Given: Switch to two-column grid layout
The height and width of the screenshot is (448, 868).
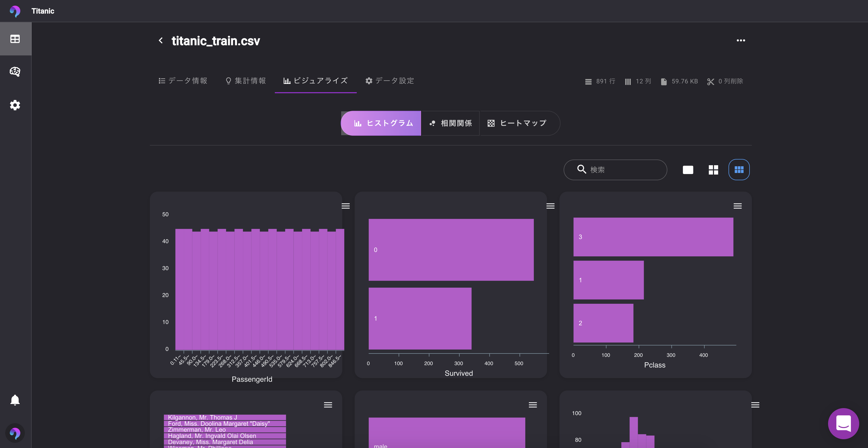Looking at the screenshot, I should (713, 170).
